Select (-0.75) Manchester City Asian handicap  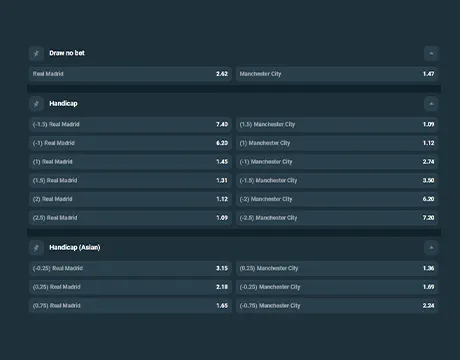click(x=337, y=306)
